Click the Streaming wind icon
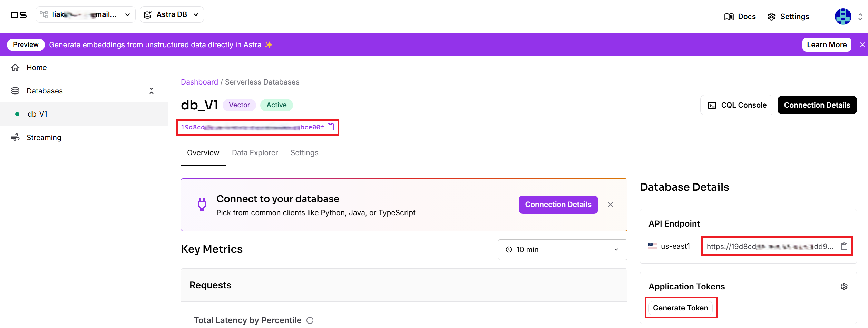The image size is (868, 328). (15, 137)
